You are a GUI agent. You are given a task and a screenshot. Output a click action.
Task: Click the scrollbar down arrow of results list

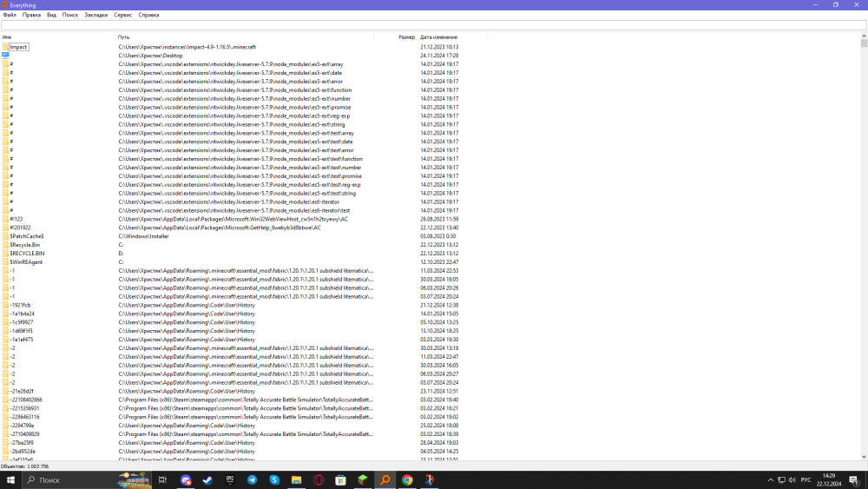click(864, 458)
